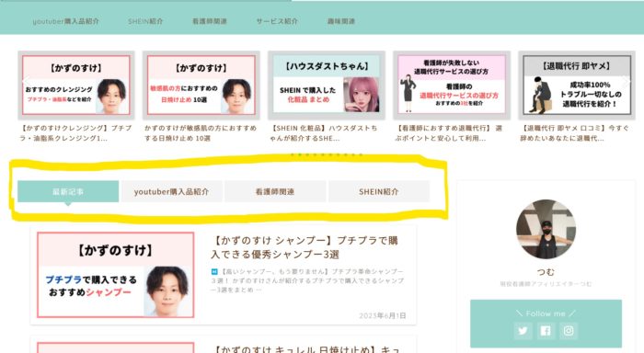Open 【かずのすけ シャンプー】プチプラ article title
Image resolution: width=644 pixels, height=353 pixels.
tap(305, 247)
